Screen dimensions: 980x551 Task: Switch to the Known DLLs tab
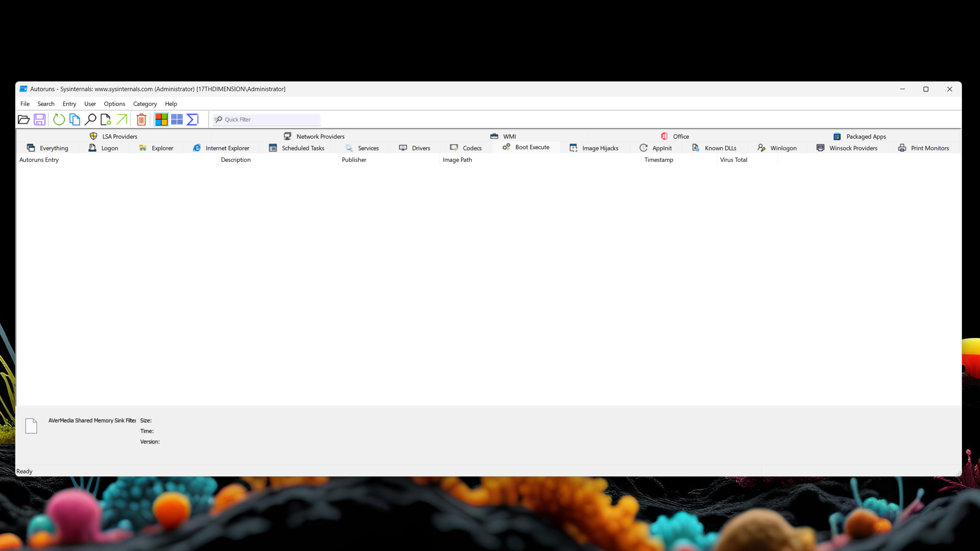click(714, 148)
